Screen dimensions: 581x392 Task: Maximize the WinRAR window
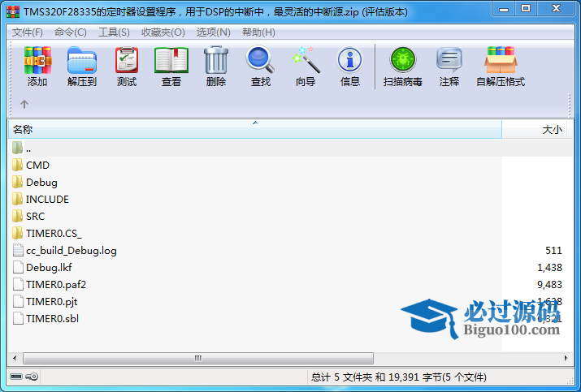[526, 9]
